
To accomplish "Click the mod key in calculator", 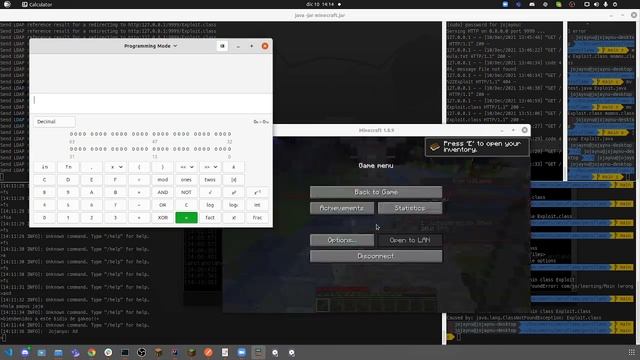I will click(x=163, y=180).
